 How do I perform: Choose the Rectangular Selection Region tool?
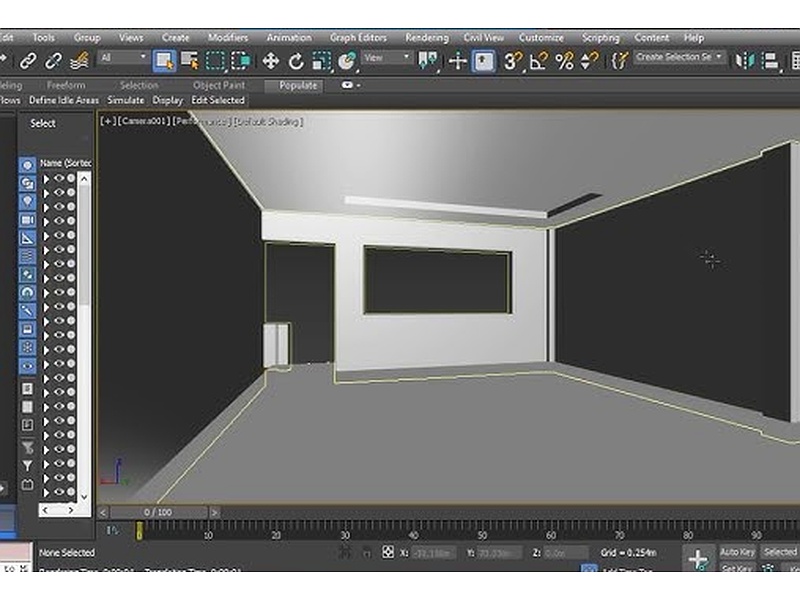coord(215,61)
